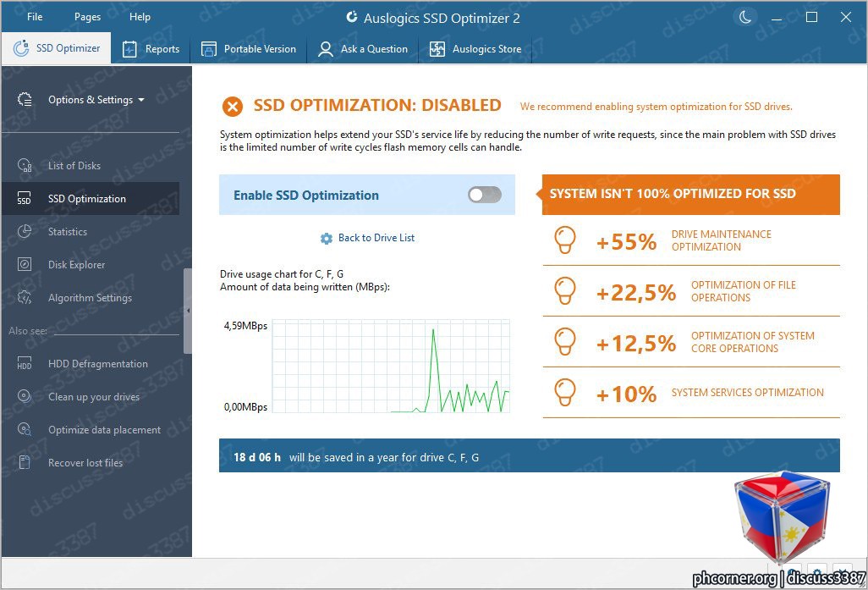The width and height of the screenshot is (868, 590).
Task: Click the HDD Defragmentation icon
Action: click(25, 363)
